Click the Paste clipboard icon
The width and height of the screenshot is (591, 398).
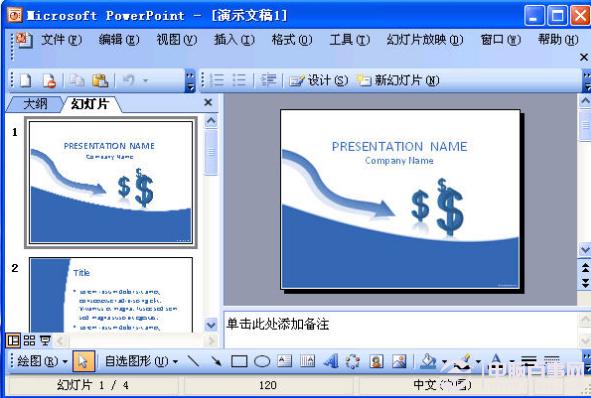tap(100, 80)
